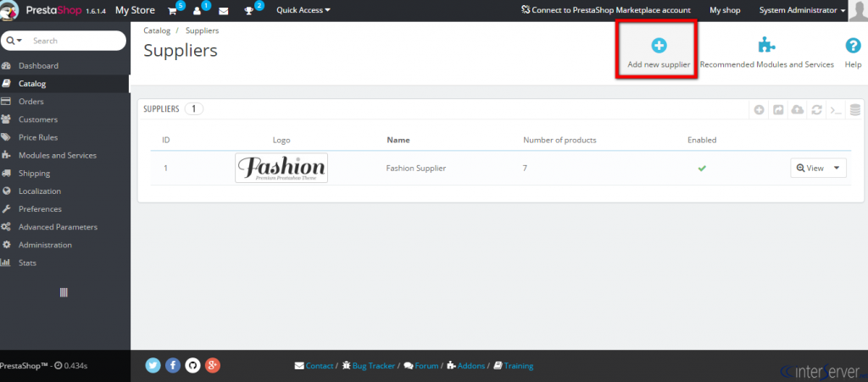Viewport: 868px width, 382px height.
Task: Click the database export to SQL Manager icon
Action: [x=855, y=109]
